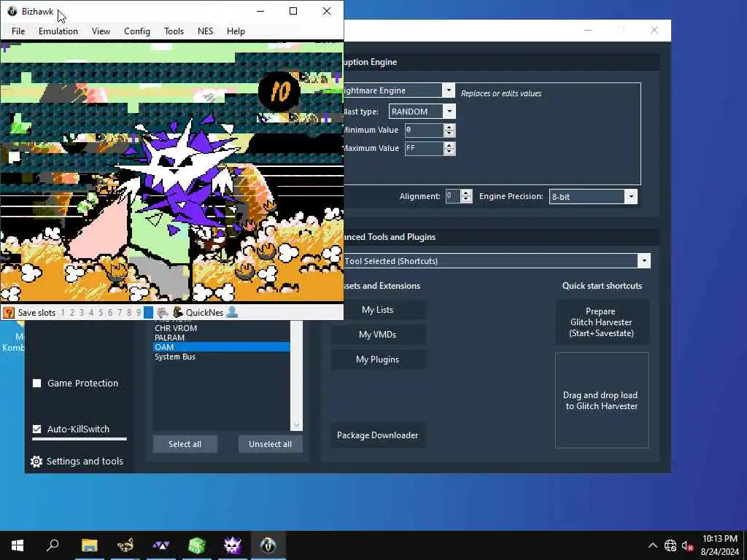Select the OAM memory domain
The image size is (747, 560).
pos(222,346)
